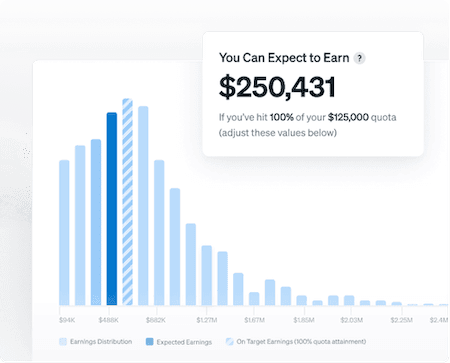The image size is (450, 363).
Task: Click the '(adjust these values below)' text
Action: click(x=278, y=133)
